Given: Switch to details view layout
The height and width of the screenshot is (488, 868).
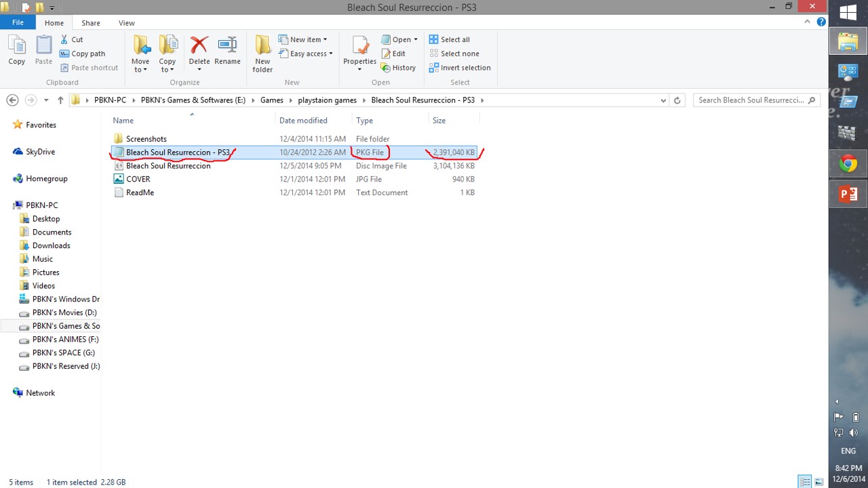Looking at the screenshot, I should tap(805, 482).
